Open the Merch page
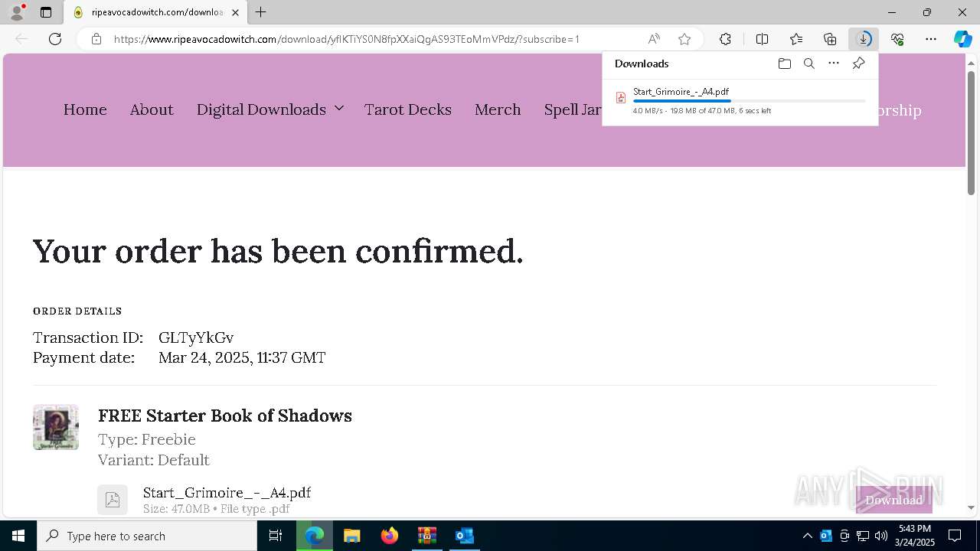 [x=498, y=109]
